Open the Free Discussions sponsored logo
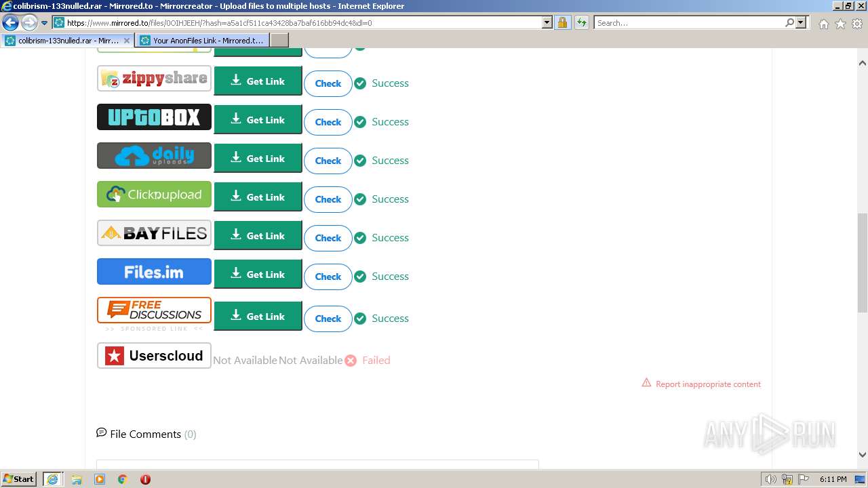The width and height of the screenshot is (868, 488). coord(154,310)
